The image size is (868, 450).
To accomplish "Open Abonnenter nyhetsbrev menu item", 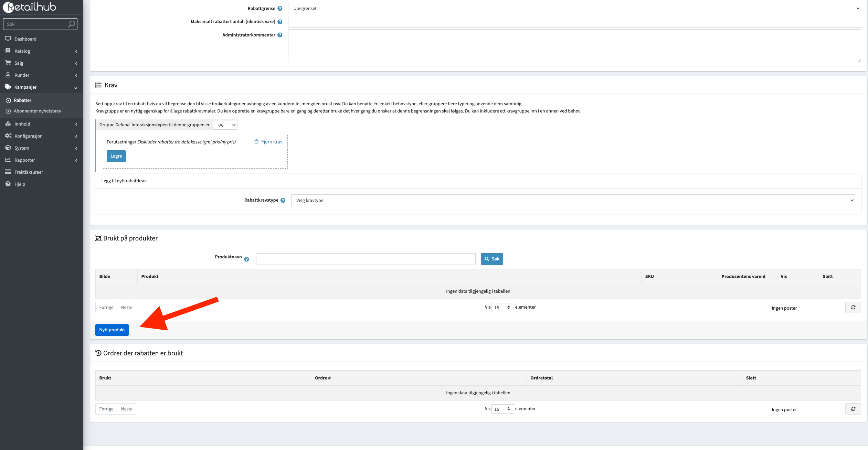I will coord(37,111).
